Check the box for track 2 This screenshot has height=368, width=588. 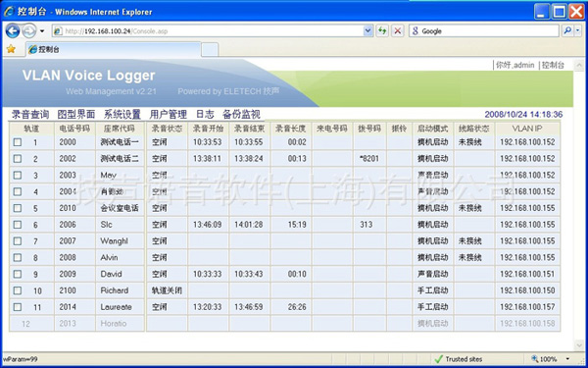point(18,158)
